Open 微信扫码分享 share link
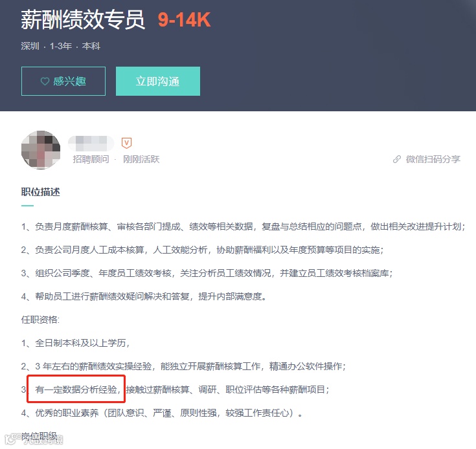The width and height of the screenshot is (476, 449). (433, 159)
